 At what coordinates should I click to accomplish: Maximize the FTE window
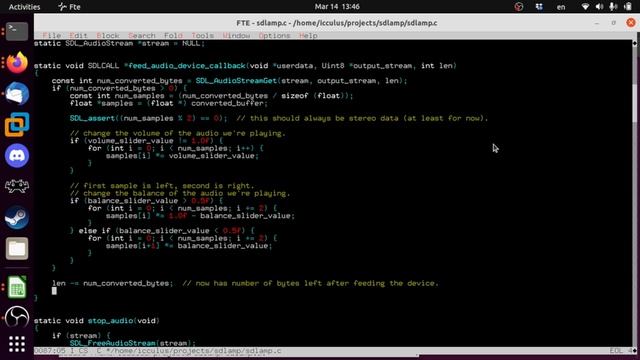click(x=613, y=23)
